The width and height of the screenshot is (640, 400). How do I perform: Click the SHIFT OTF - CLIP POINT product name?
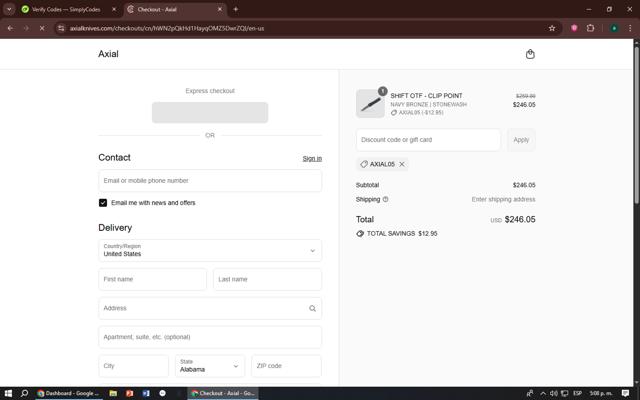(426, 96)
